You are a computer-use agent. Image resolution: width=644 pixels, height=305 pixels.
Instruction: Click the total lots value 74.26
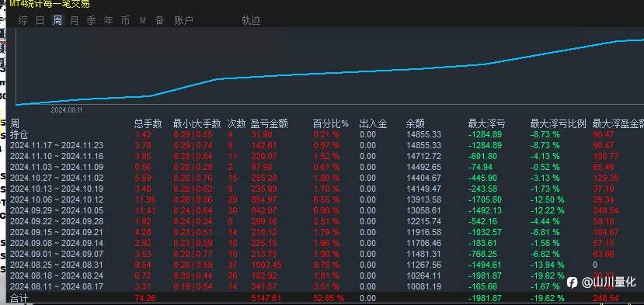pos(145,298)
